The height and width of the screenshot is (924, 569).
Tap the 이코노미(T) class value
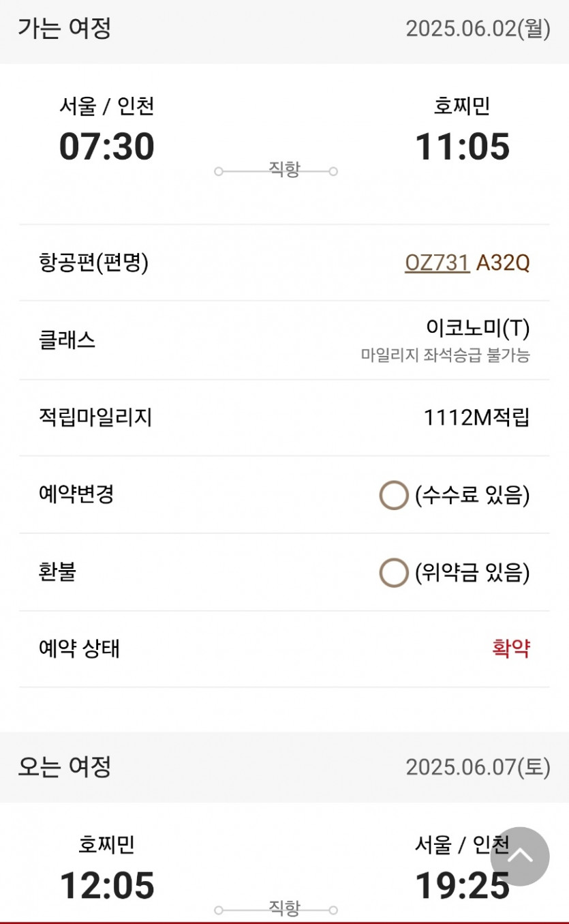[x=478, y=329]
